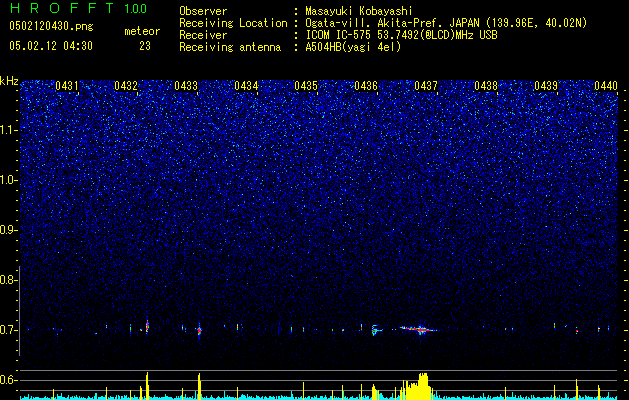
Task: Select the meteor count value 23
Action: (145, 46)
